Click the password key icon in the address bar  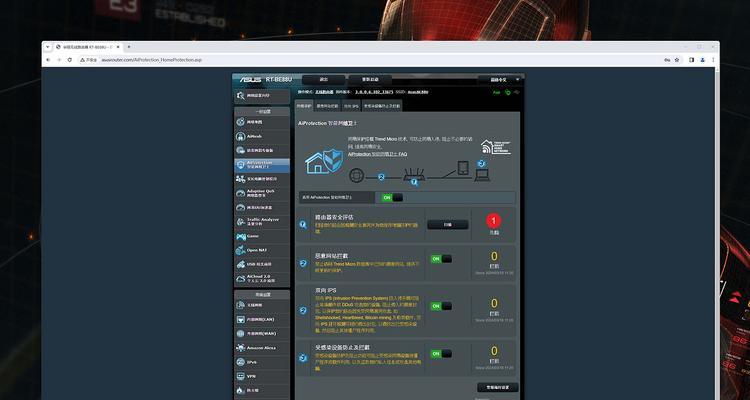pos(667,60)
